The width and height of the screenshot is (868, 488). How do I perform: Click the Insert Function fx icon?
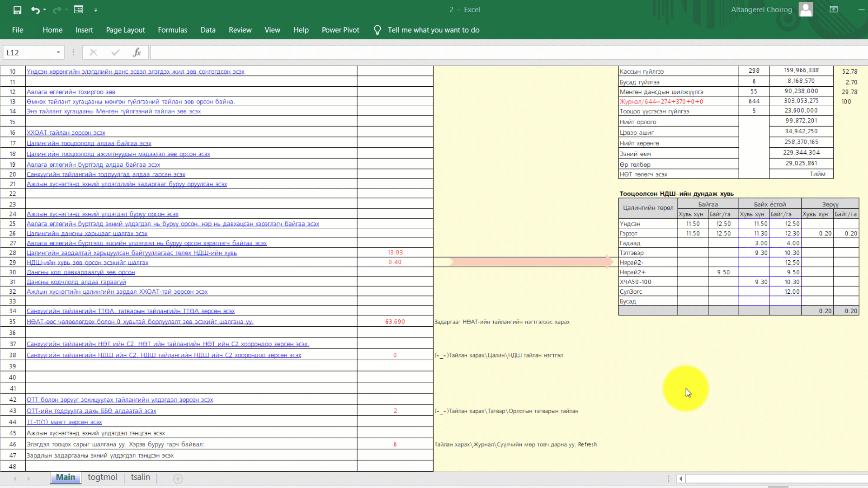click(137, 52)
